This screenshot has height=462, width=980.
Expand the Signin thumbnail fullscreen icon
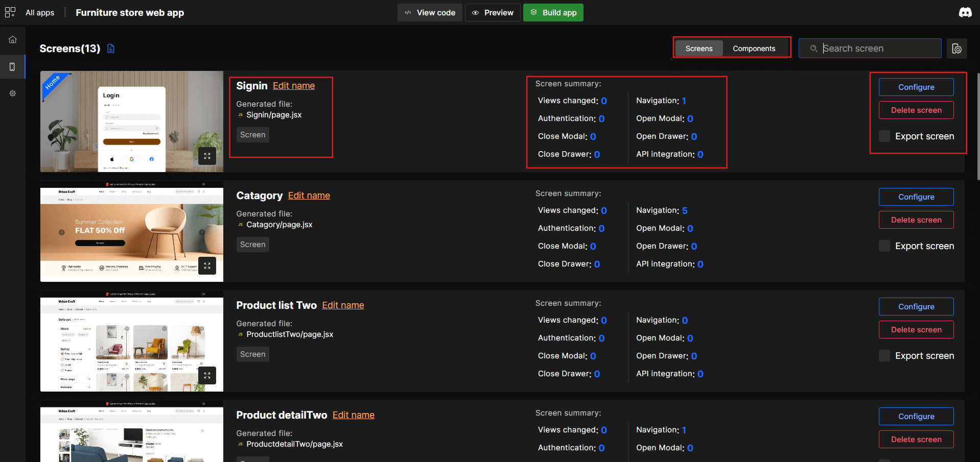pos(207,156)
